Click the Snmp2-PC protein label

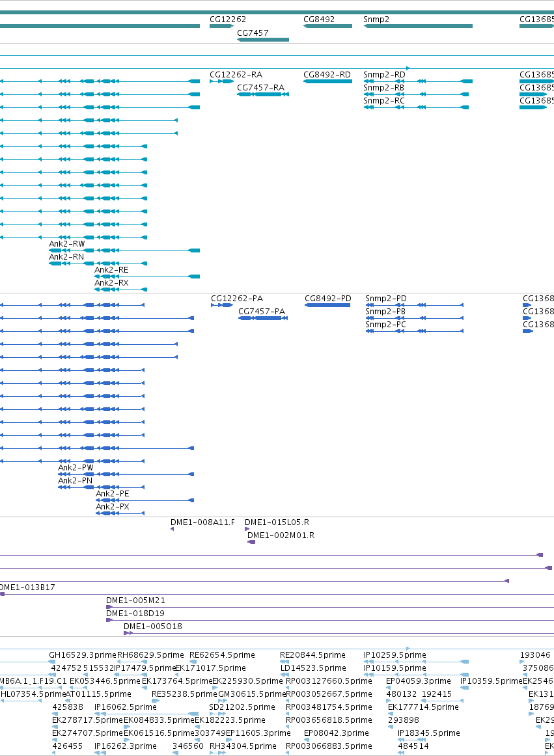385,325
